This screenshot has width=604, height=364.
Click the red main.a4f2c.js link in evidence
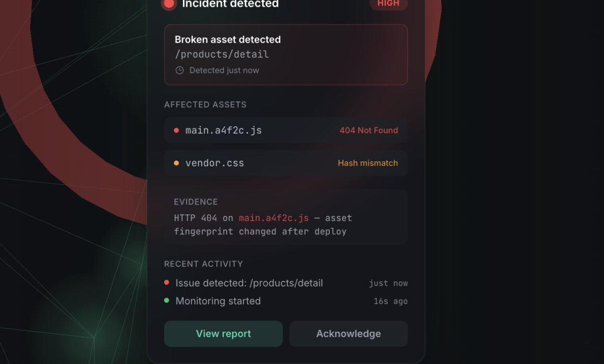pos(274,218)
